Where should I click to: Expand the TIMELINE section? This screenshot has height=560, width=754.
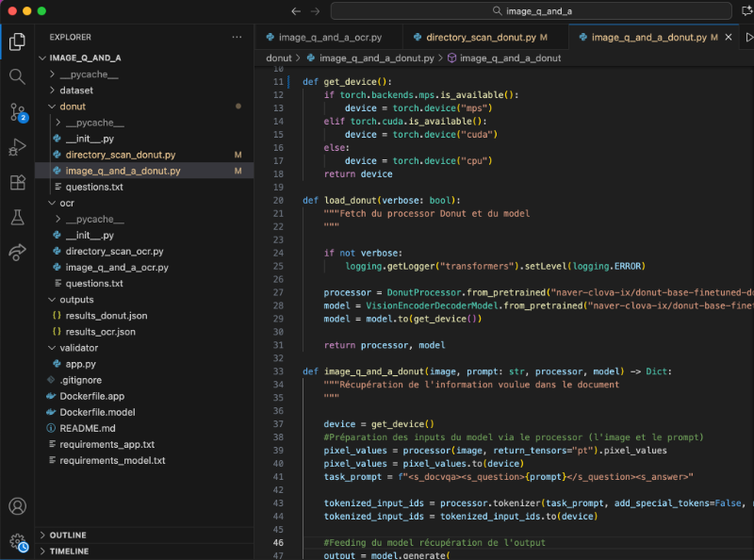[69, 552]
